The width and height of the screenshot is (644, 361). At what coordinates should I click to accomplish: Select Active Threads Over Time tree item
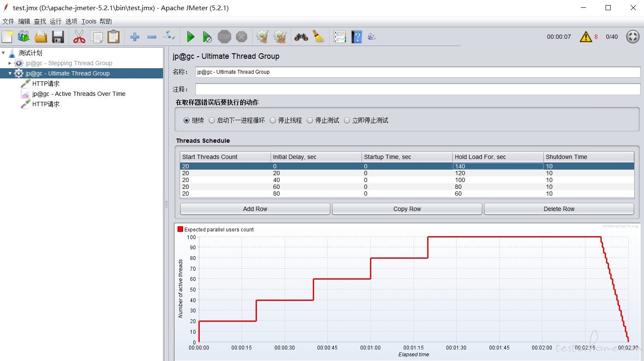tap(79, 94)
